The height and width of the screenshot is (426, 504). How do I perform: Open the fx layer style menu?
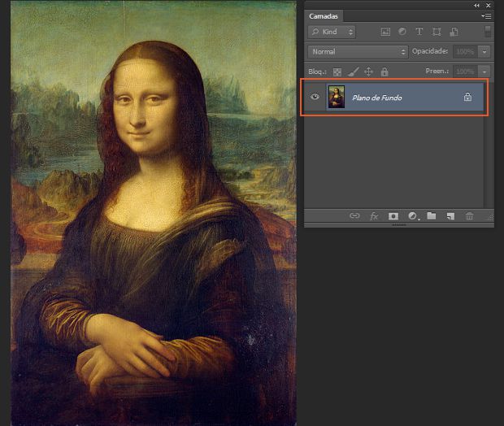coord(374,216)
